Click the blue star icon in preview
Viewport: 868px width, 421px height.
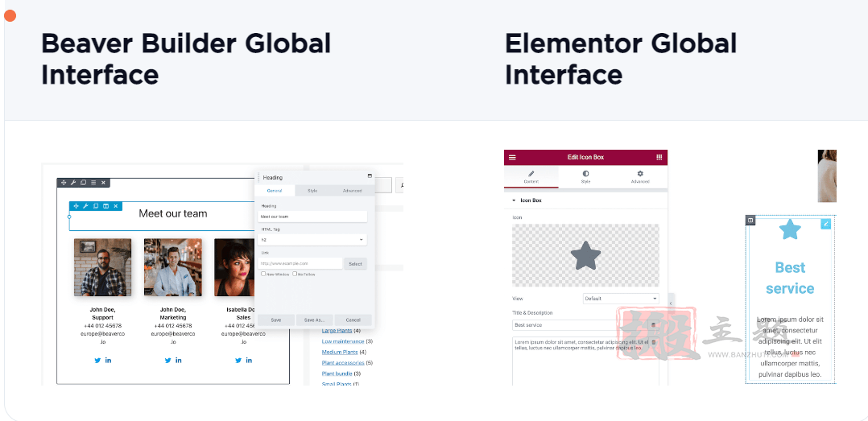790,229
